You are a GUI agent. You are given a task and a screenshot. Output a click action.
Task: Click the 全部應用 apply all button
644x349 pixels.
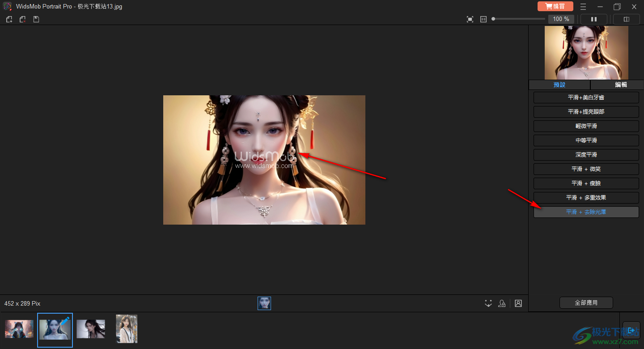586,303
